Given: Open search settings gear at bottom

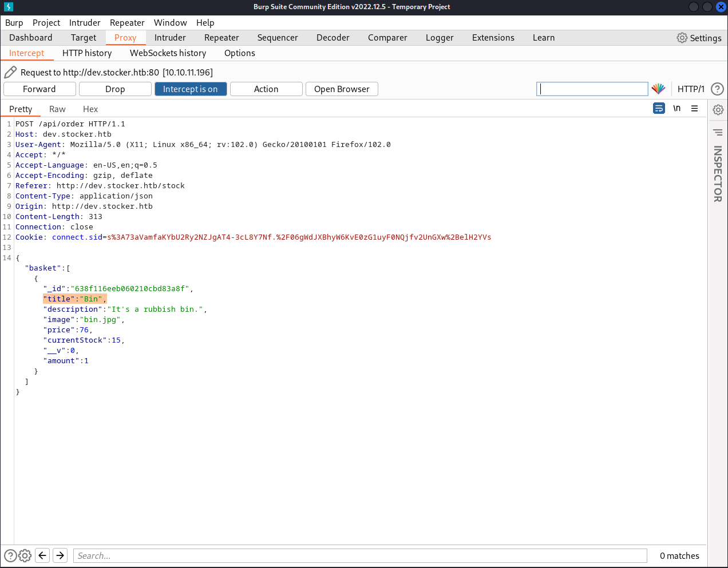Looking at the screenshot, I should point(25,555).
